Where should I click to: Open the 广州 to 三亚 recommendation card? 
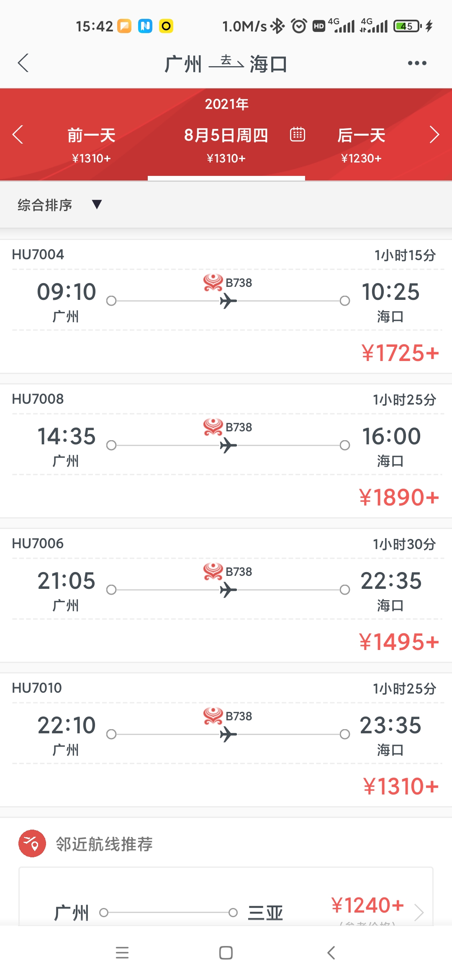pyautogui.click(x=226, y=896)
